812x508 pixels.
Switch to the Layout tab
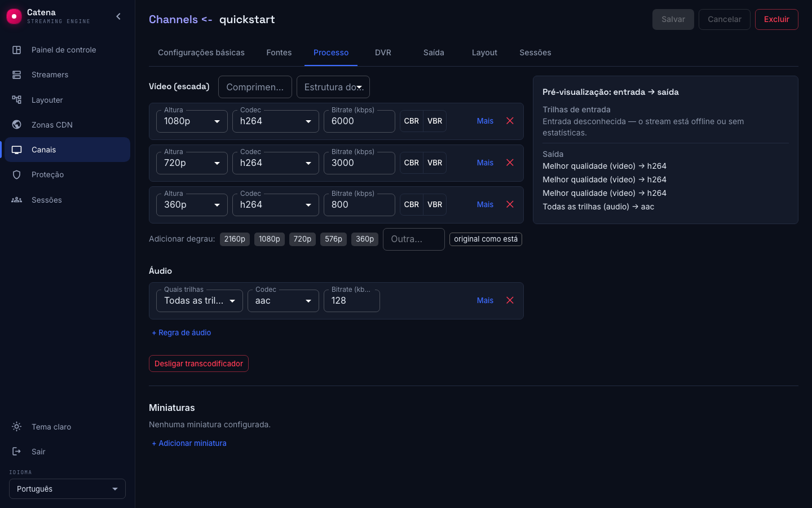click(484, 52)
